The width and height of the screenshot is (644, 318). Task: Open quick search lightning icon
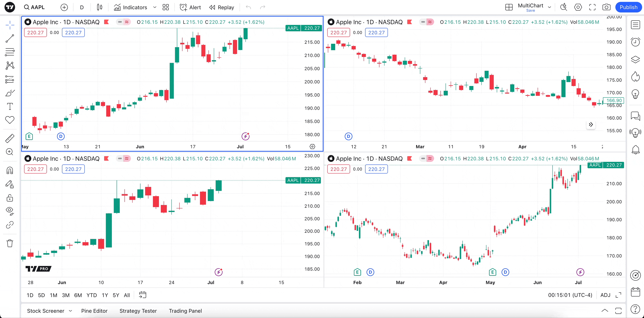[564, 7]
